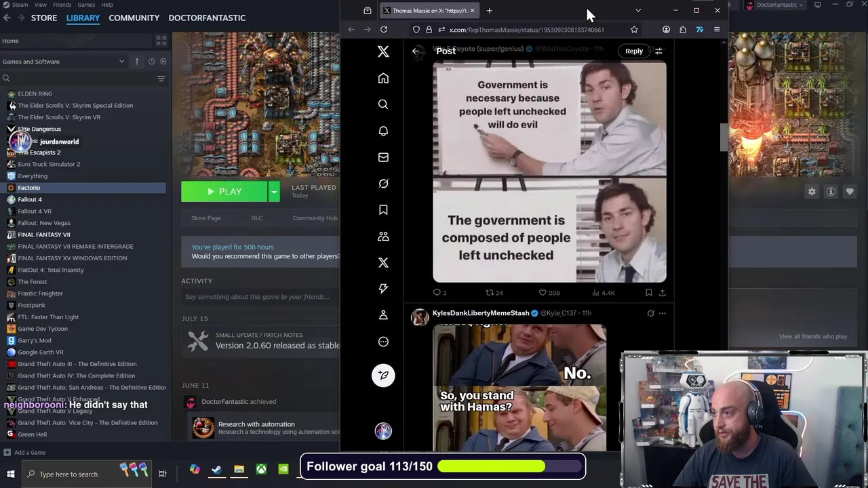Viewport: 868px width, 488px height.
Task: Favorite Factorio with the heart icon
Action: 850,192
